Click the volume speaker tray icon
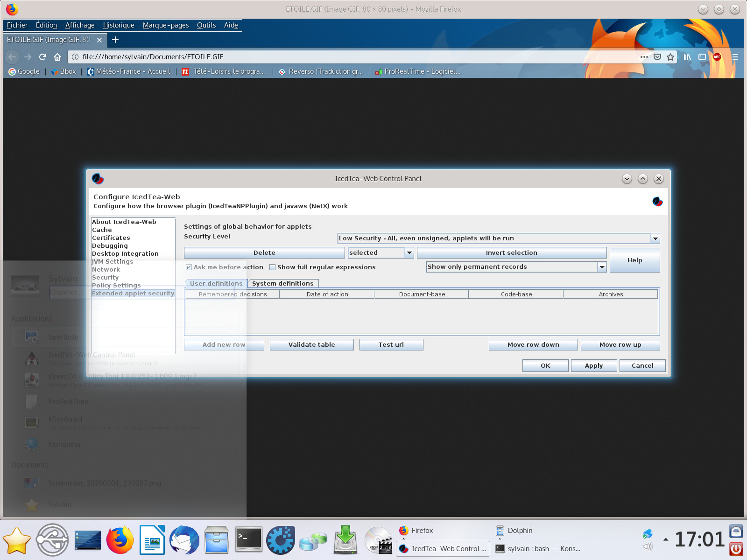The height and width of the screenshot is (560, 747). (x=648, y=546)
